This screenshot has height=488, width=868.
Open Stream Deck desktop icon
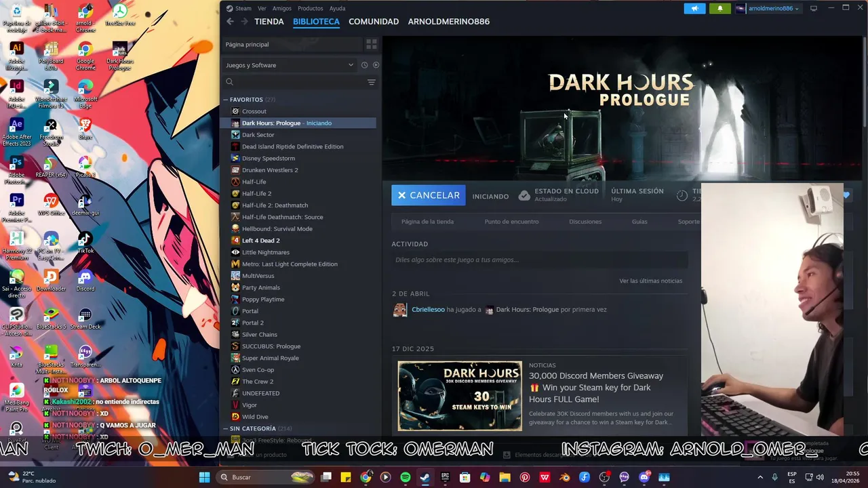tap(85, 319)
